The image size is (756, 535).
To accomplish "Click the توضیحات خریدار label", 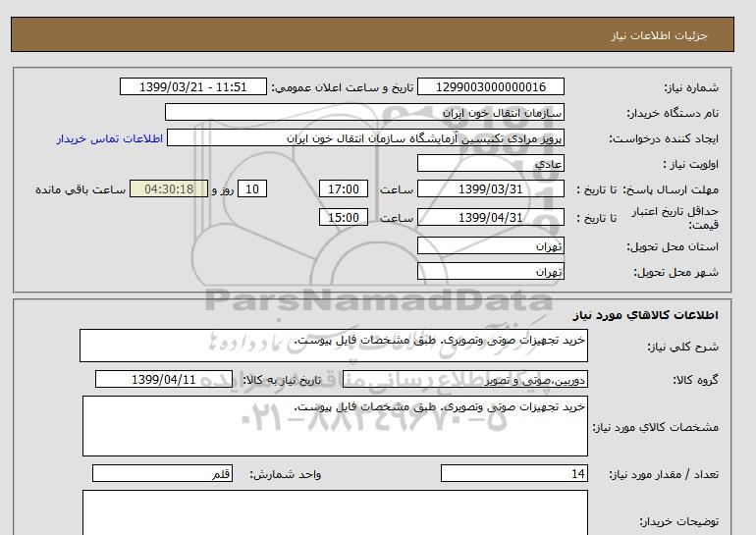I will point(679,522).
